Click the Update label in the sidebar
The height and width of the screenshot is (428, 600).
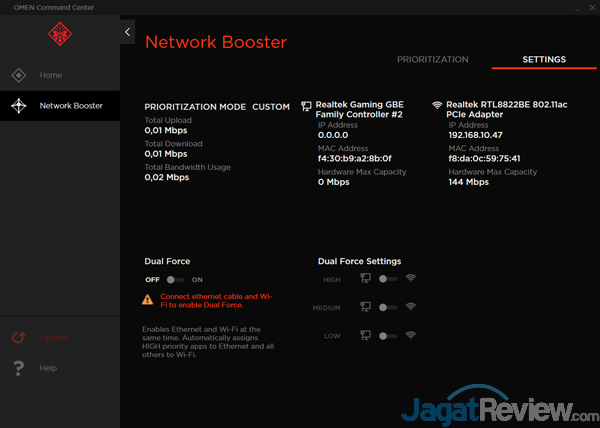(54, 338)
